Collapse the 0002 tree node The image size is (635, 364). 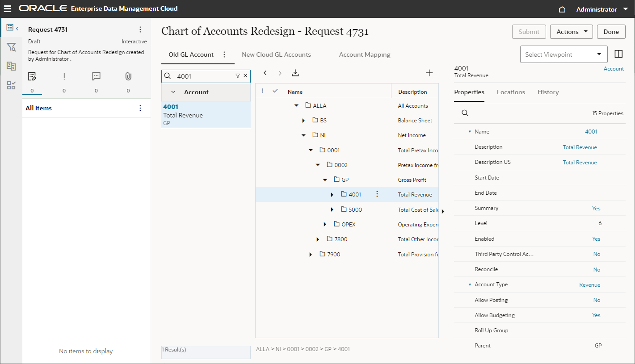(x=318, y=165)
